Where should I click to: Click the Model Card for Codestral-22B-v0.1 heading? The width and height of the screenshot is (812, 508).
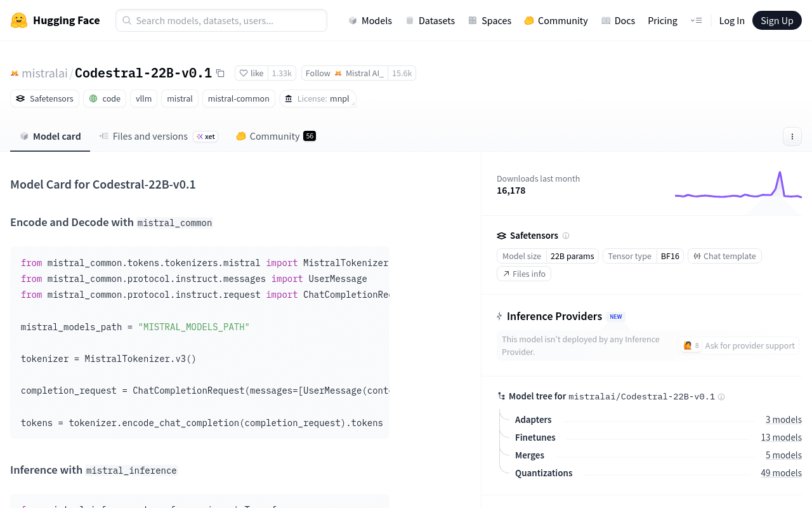coord(103,185)
